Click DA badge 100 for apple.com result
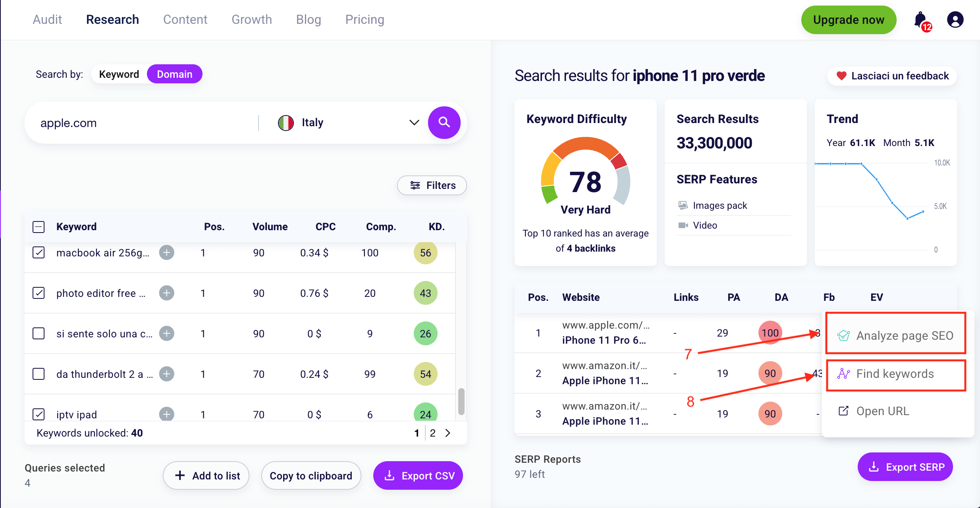 tap(770, 333)
